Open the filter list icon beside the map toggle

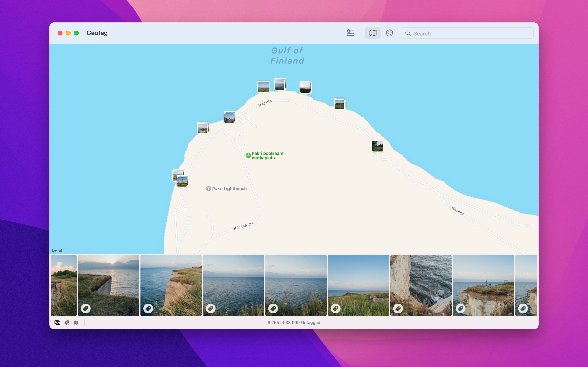point(350,33)
